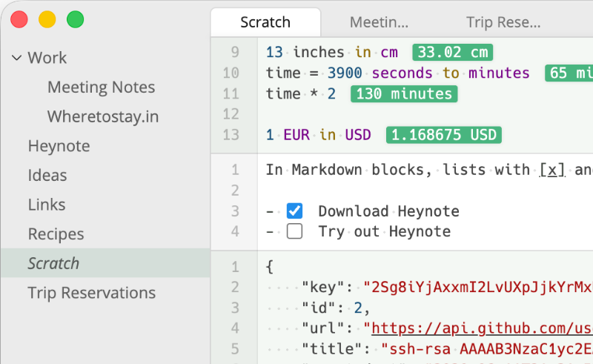Screen dimensions: 593x364
Task: Select the Recipes note in sidebar
Action: [x=56, y=234]
